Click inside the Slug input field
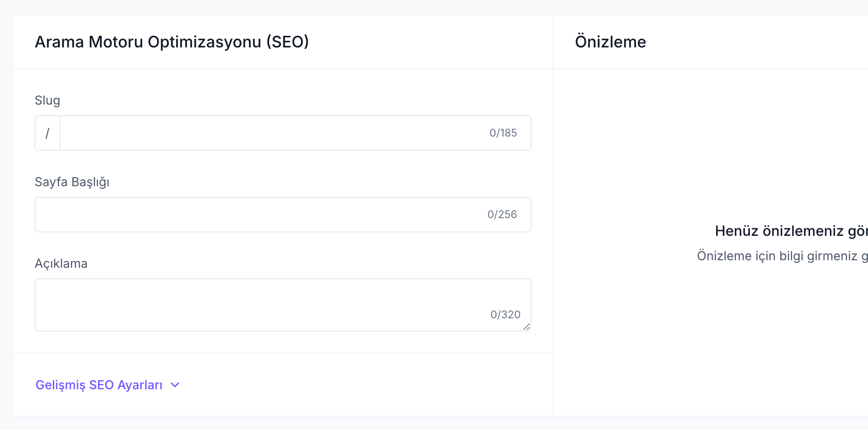 click(x=266, y=133)
